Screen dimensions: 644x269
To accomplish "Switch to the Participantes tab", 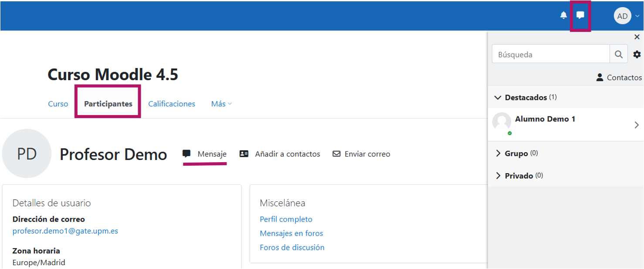I will click(108, 104).
